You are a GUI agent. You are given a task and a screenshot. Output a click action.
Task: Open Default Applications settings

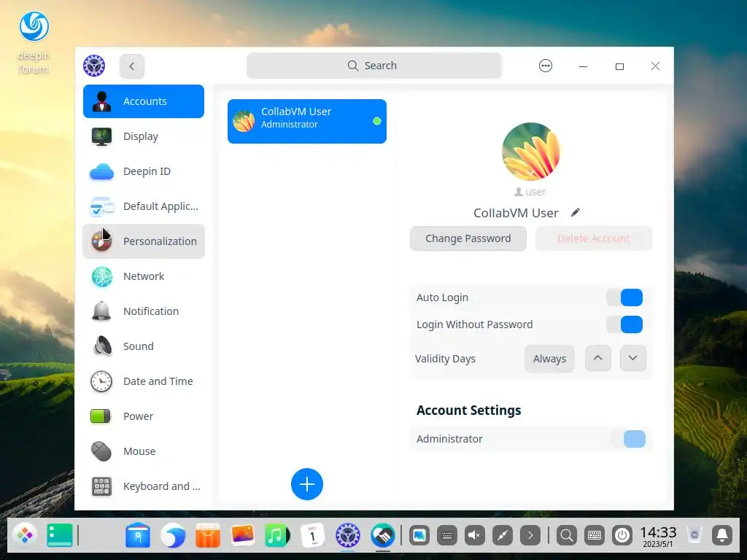tap(144, 206)
